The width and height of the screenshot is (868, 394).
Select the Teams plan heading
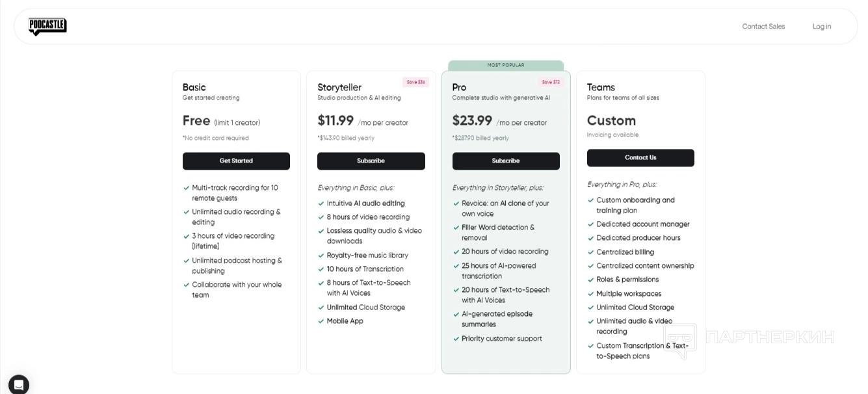[601, 87]
